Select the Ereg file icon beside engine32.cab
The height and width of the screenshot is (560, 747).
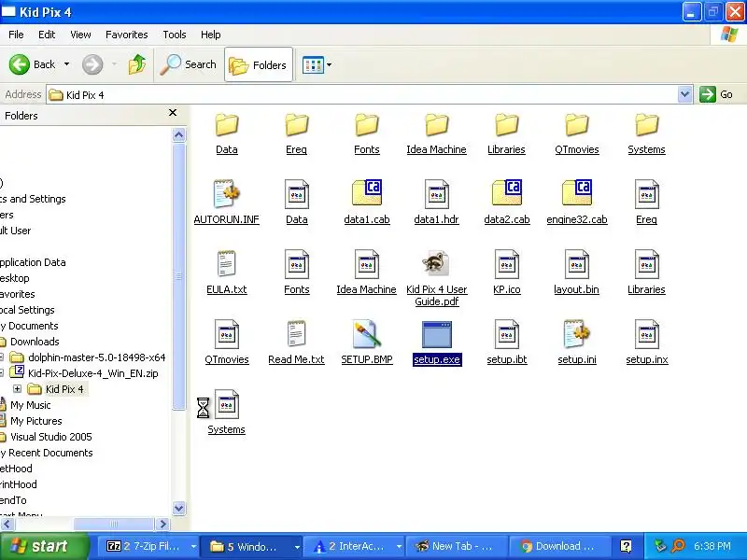tap(646, 194)
